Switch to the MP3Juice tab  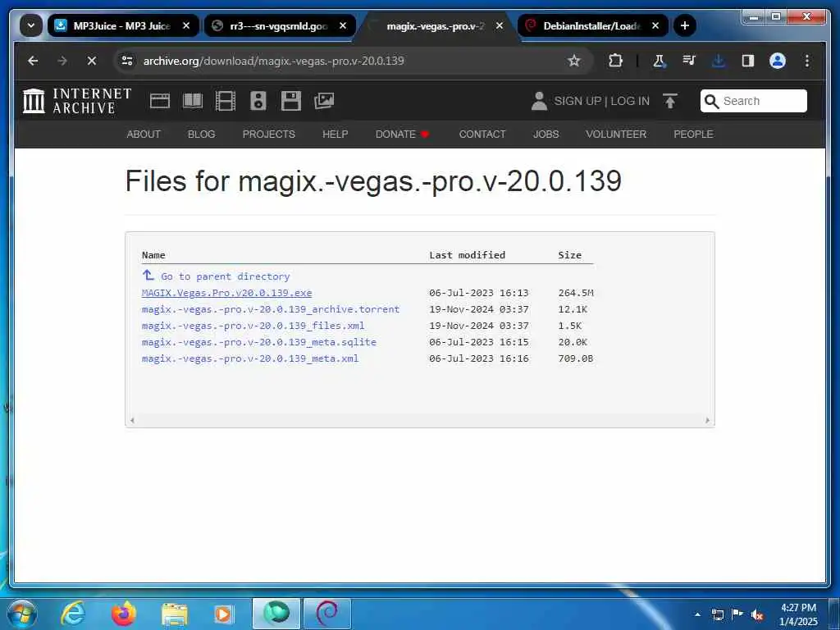pyautogui.click(x=123, y=25)
